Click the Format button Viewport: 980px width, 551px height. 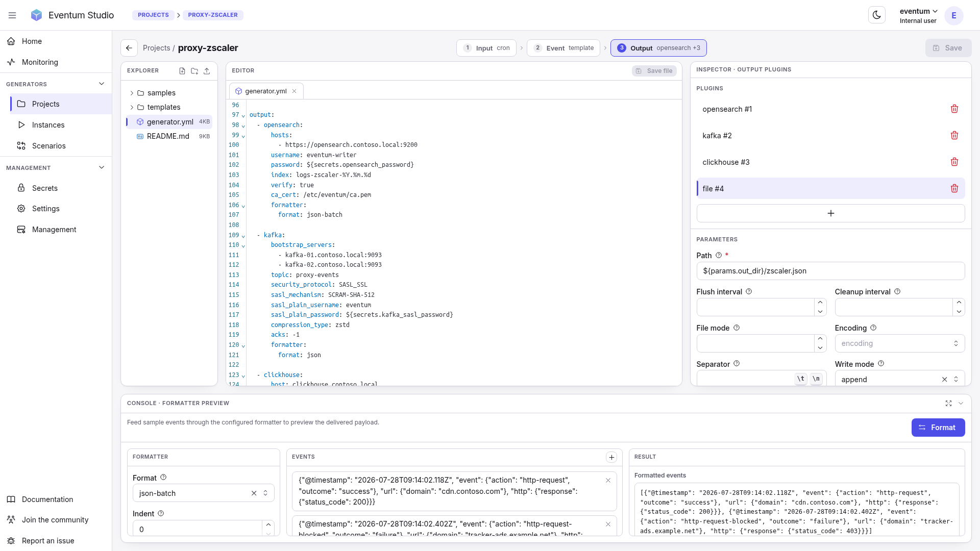(x=938, y=428)
